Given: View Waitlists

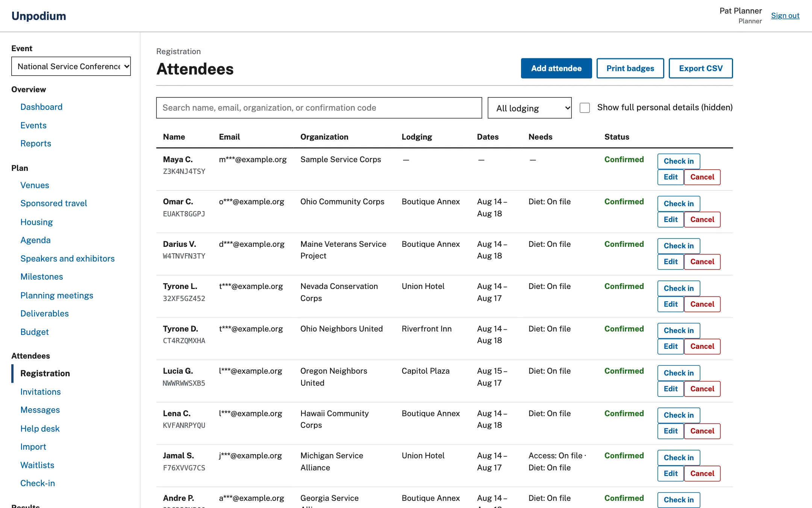Looking at the screenshot, I should [37, 465].
